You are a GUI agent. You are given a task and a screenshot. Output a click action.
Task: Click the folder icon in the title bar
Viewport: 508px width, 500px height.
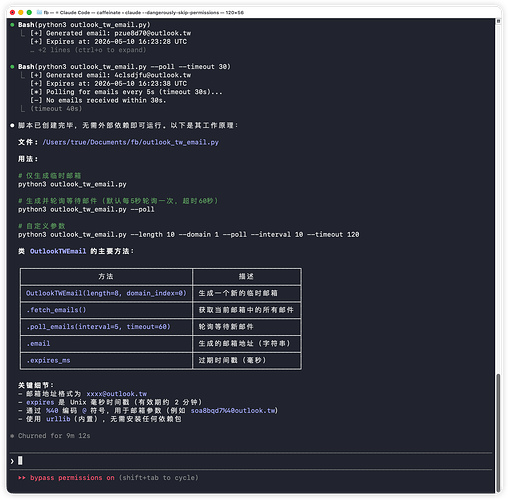[39, 12]
